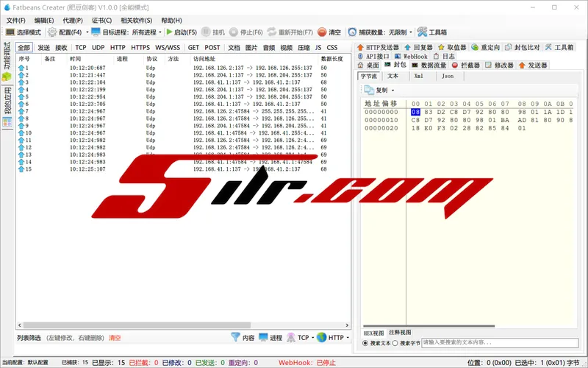Image resolution: width=588 pixels, height=368 pixels.
Task: Select hex byte 83 at offset 01
Action: tap(429, 112)
